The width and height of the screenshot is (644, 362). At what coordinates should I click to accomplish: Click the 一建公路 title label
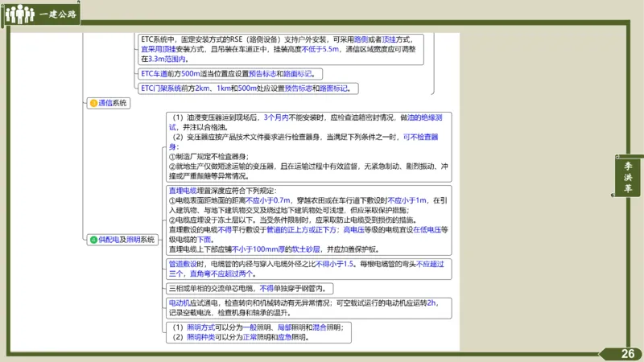58,14
